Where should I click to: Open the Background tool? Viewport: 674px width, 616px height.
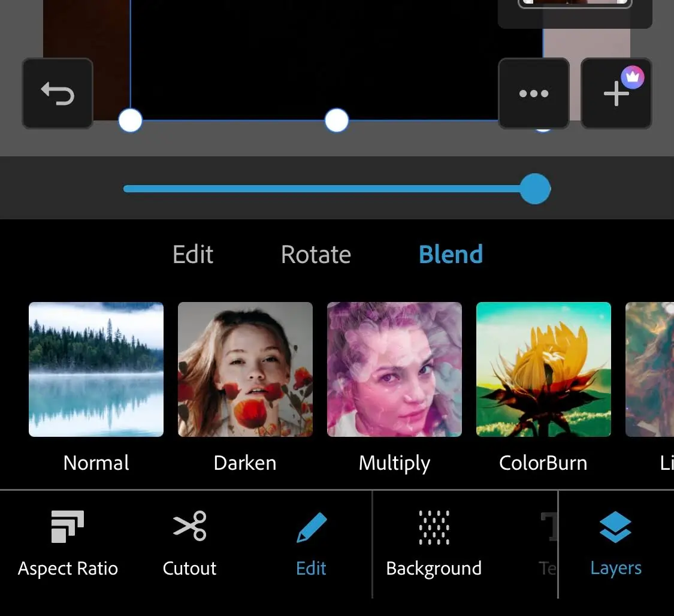point(434,543)
